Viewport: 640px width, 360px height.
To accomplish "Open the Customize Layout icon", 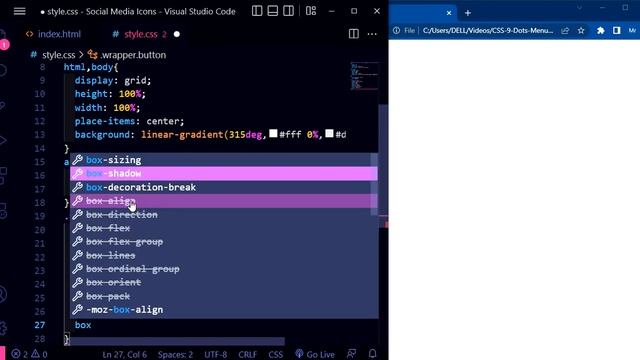I will click(311, 11).
